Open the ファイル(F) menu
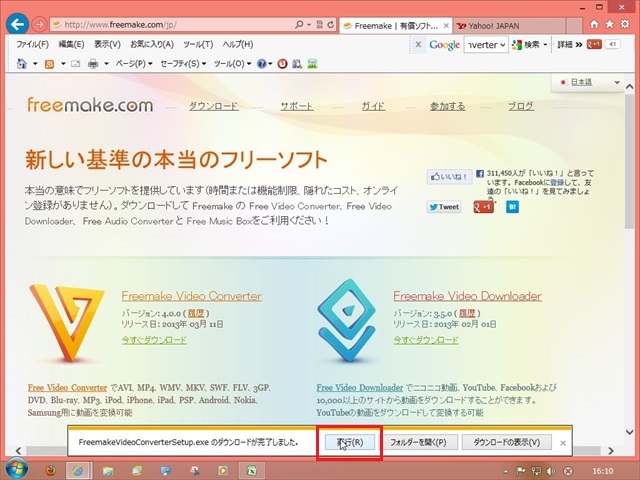 33,45
